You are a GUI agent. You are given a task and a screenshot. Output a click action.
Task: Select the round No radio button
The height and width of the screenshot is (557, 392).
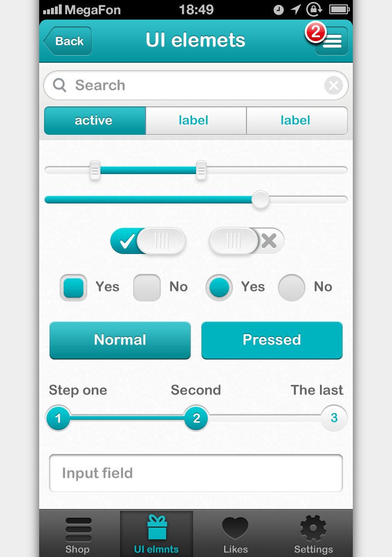(292, 287)
